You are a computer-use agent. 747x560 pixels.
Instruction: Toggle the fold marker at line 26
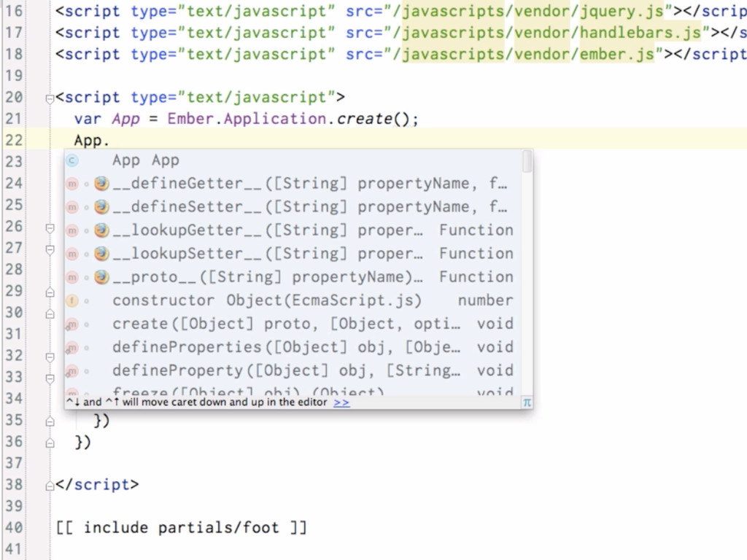point(50,228)
